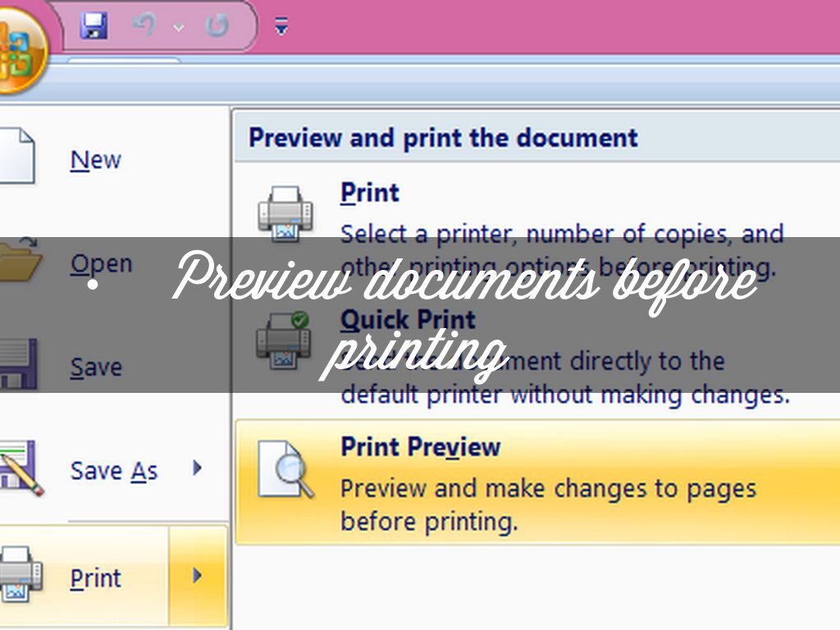840x630 pixels.
Task: Expand the Print submenu arrow in left menu
Action: [197, 577]
